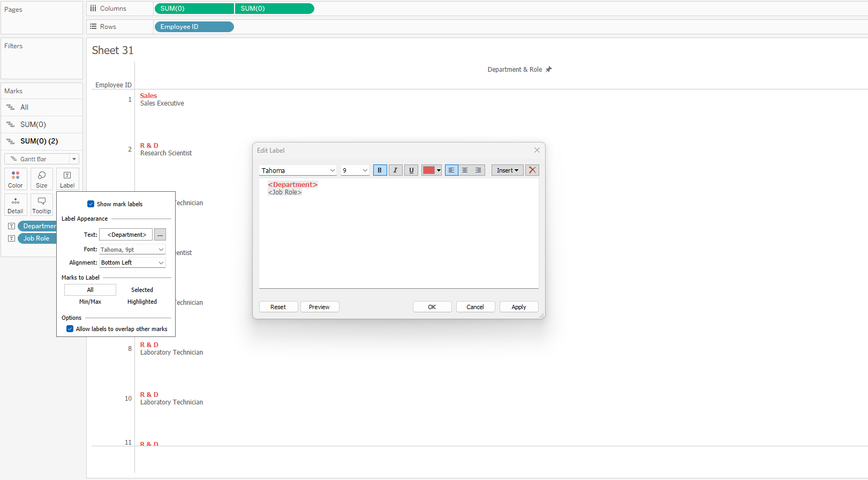Select Highlighted marks to label
This screenshot has height=480, width=868.
(142, 302)
